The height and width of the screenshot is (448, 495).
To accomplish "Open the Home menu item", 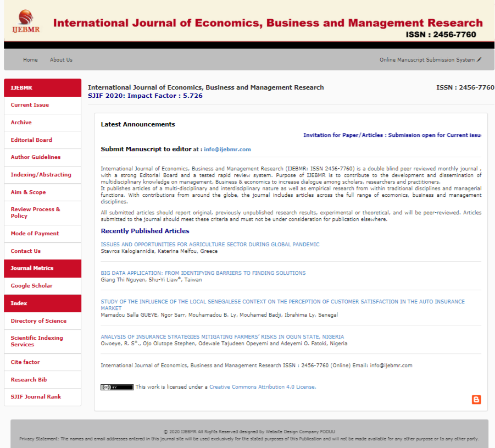I will pyautogui.click(x=30, y=60).
